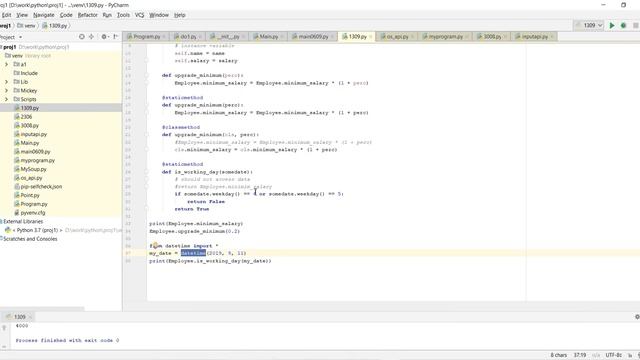Switch to the inputapi.py editor tab
The width and height of the screenshot is (640, 360).
coord(534,37)
